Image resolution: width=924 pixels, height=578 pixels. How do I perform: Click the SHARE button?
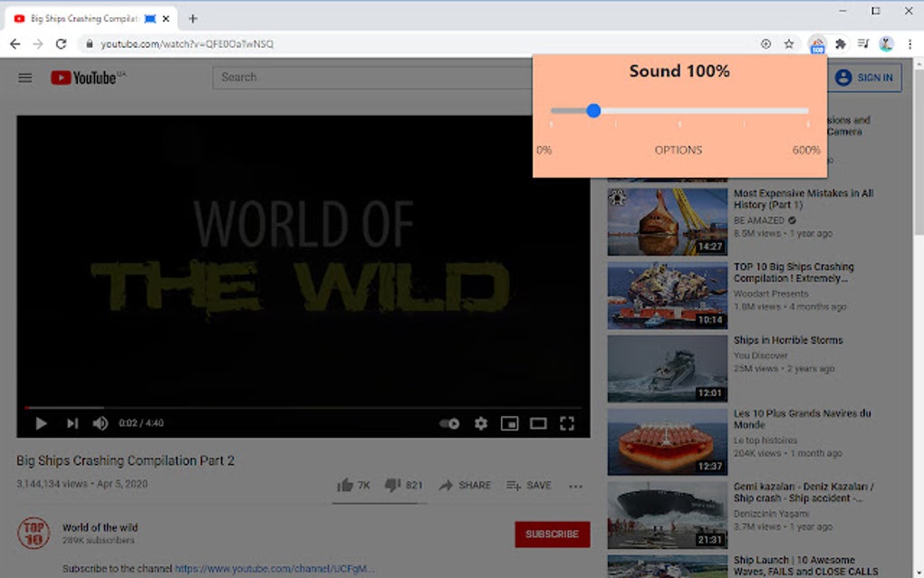(465, 485)
